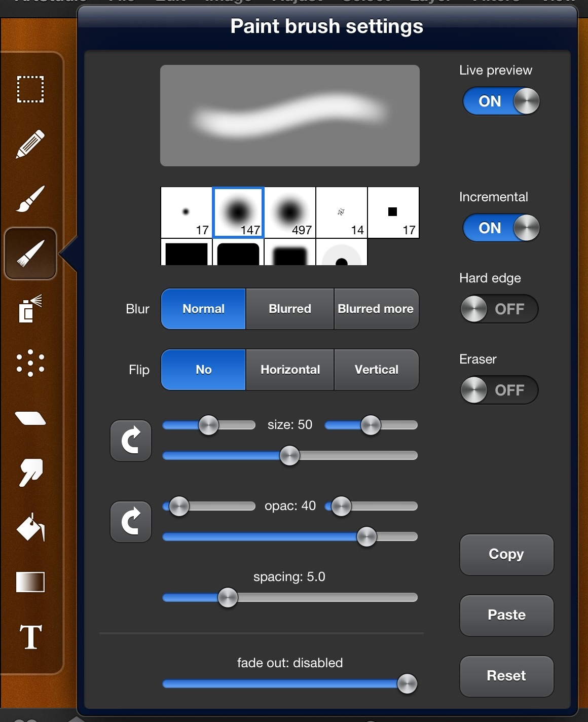The height and width of the screenshot is (722, 588).
Task: Pick the brush preset labeled 497
Action: point(290,212)
